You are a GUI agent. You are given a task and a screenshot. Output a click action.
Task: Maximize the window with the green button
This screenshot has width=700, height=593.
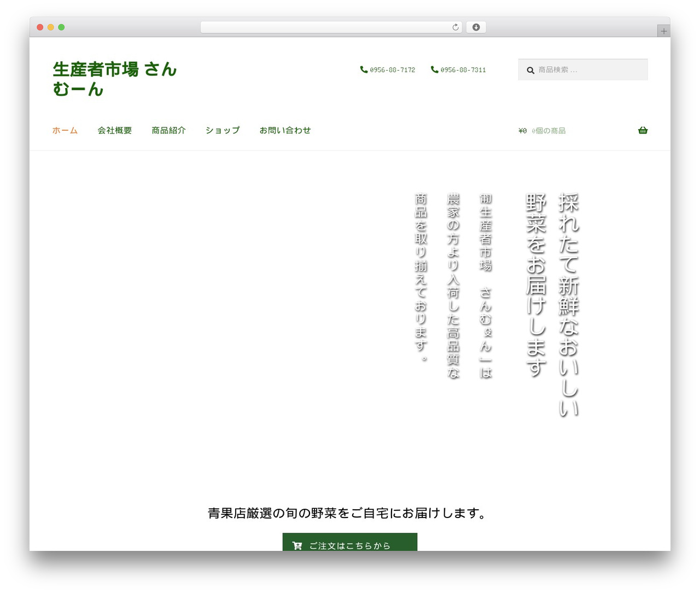pyautogui.click(x=61, y=27)
